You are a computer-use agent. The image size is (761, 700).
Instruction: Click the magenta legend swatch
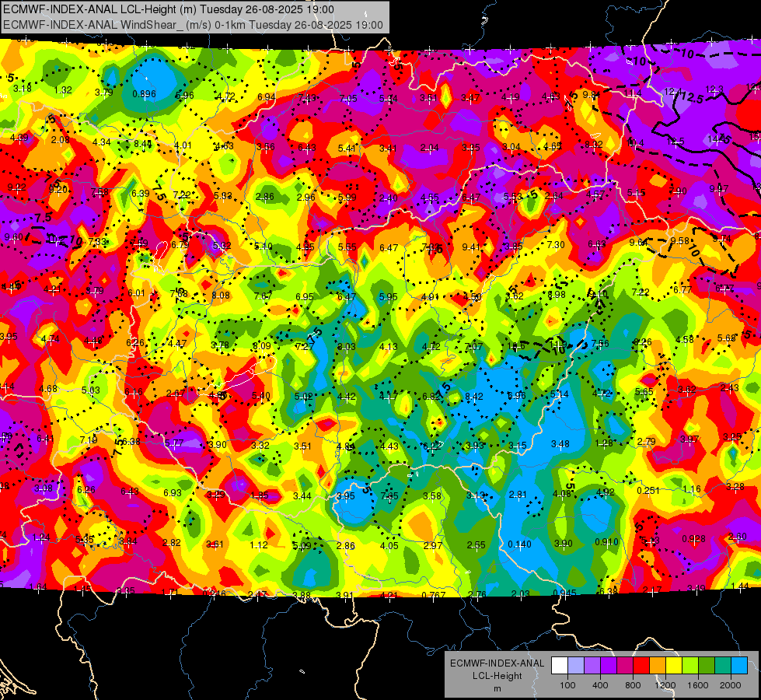(625, 666)
